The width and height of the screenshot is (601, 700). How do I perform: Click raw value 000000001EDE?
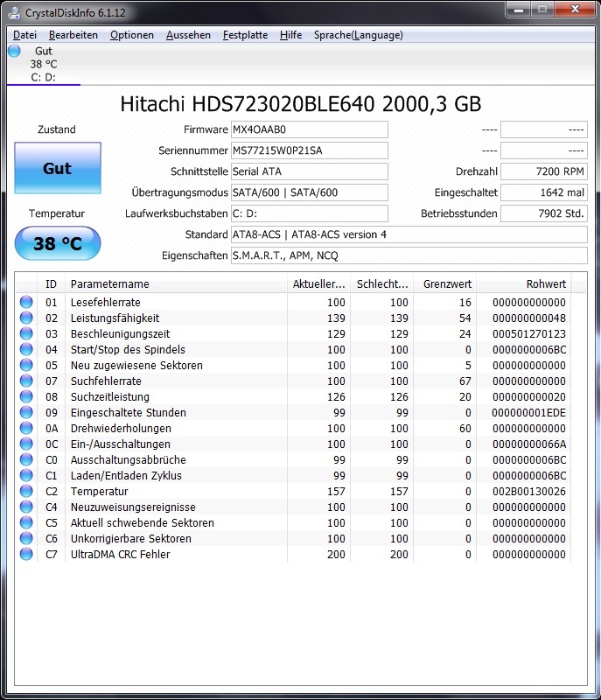click(x=528, y=412)
